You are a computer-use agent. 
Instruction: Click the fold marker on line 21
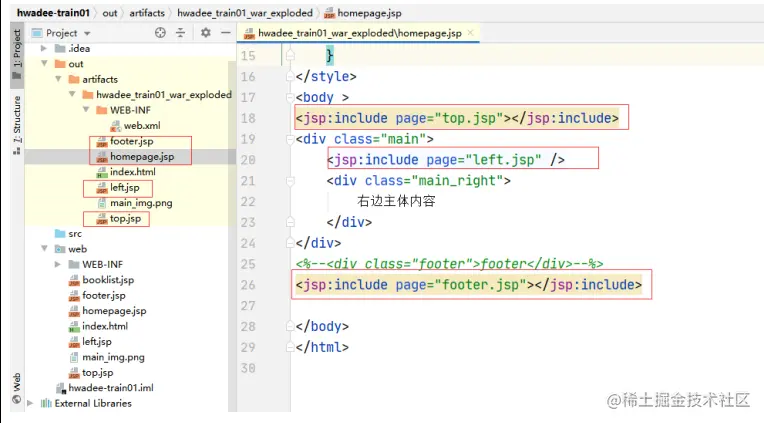coord(290,181)
